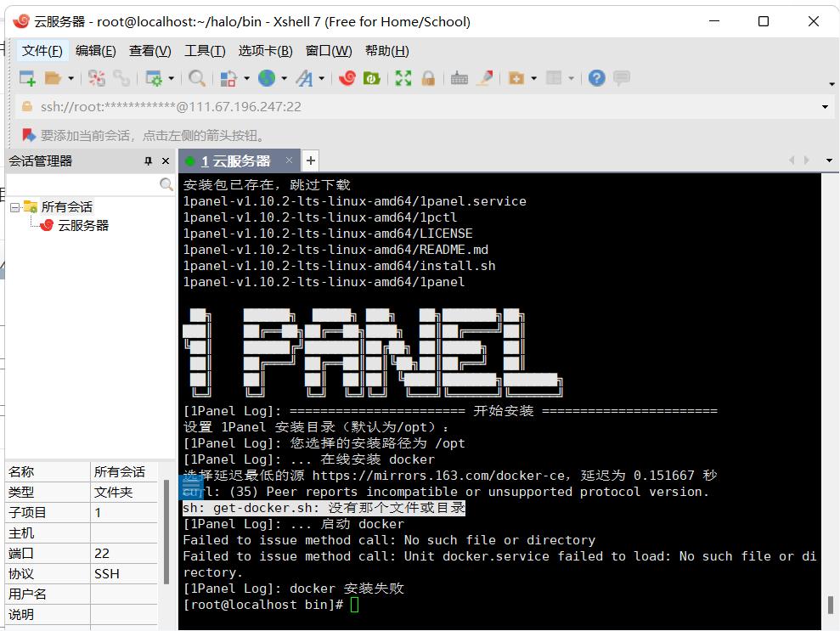This screenshot has height=631, width=840.
Task: Expand the Properties dropdown arrow
Action: point(172,78)
